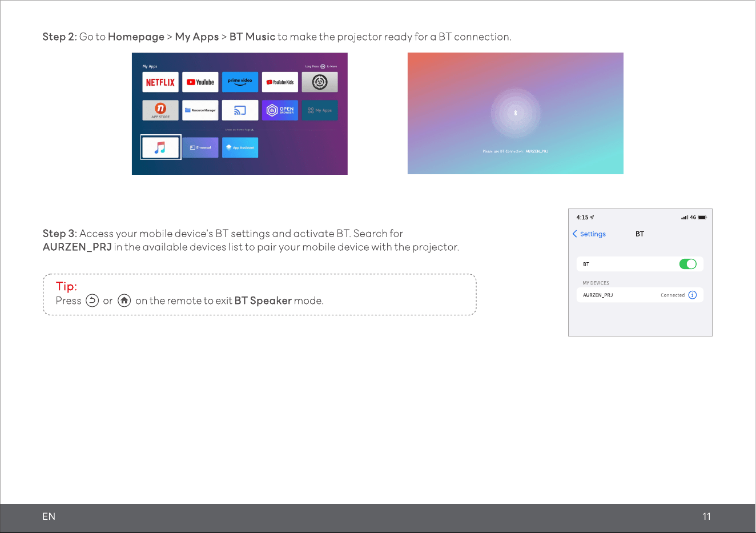Launch the Prime Video tile
756x533 pixels.
(x=240, y=82)
